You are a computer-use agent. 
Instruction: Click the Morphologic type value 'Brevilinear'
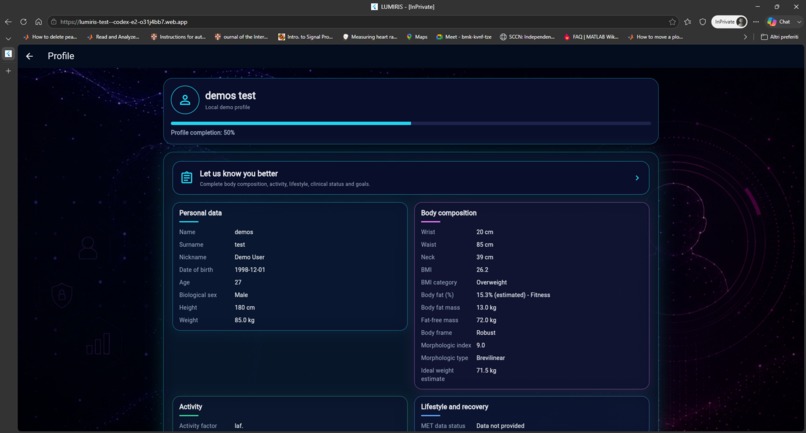(490, 358)
